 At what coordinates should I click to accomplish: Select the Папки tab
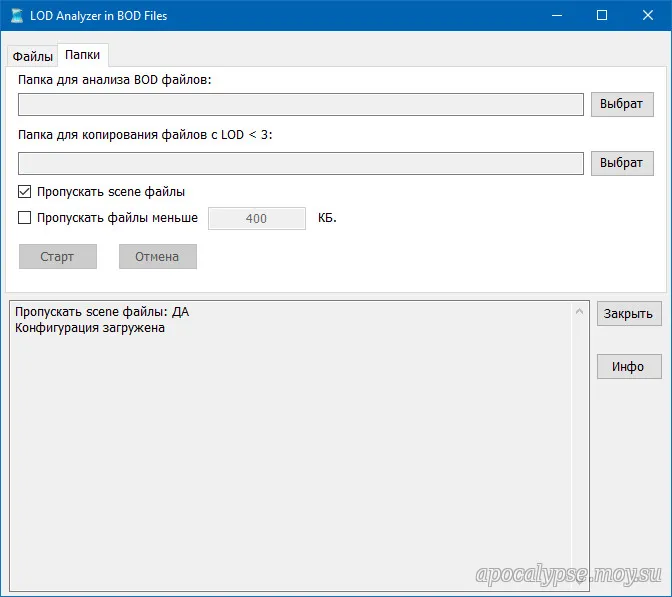(x=83, y=56)
